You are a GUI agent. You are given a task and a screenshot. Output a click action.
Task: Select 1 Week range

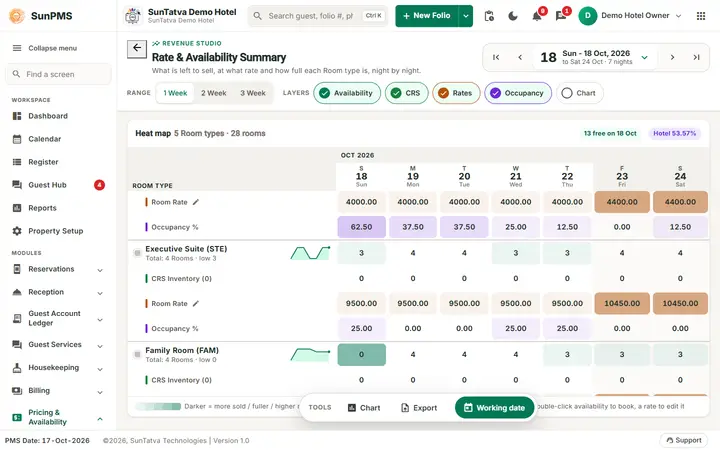pyautogui.click(x=175, y=93)
